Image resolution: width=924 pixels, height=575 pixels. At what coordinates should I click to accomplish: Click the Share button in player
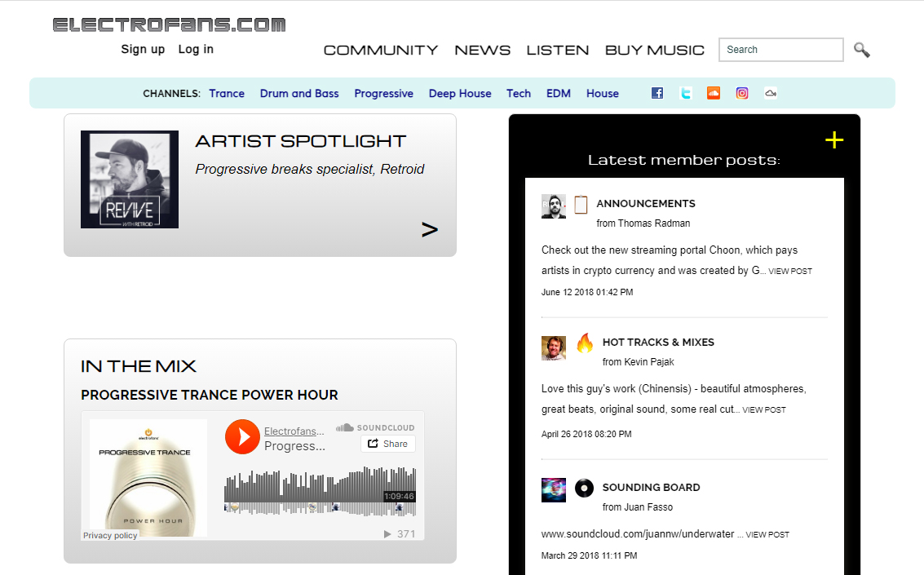[x=387, y=444]
